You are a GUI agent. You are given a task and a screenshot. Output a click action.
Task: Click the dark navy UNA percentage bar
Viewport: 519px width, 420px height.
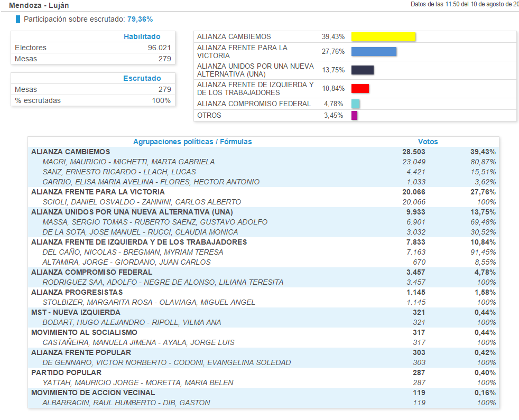[x=363, y=70]
